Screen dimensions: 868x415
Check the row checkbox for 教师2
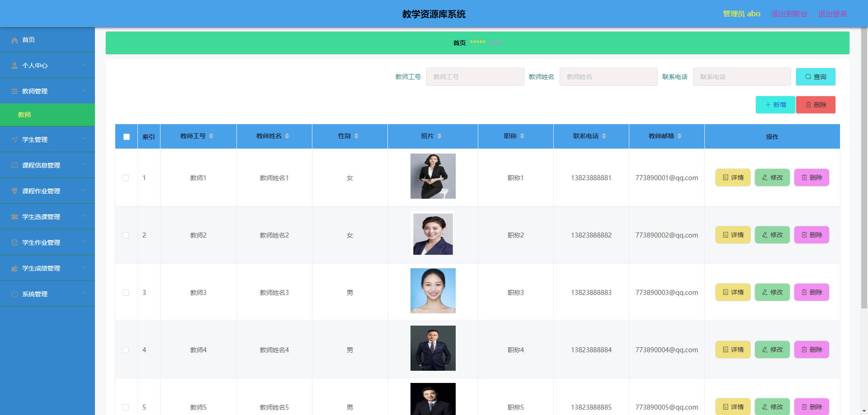tap(126, 235)
